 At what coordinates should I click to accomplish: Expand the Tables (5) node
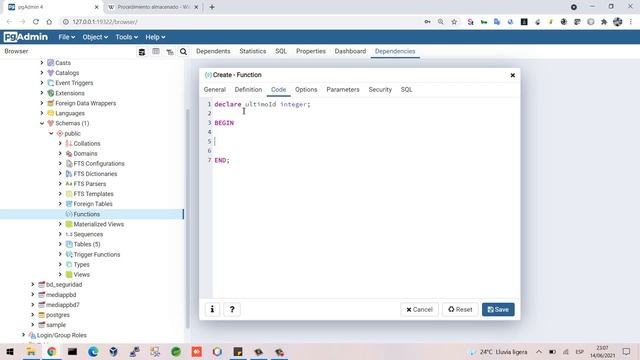point(60,244)
